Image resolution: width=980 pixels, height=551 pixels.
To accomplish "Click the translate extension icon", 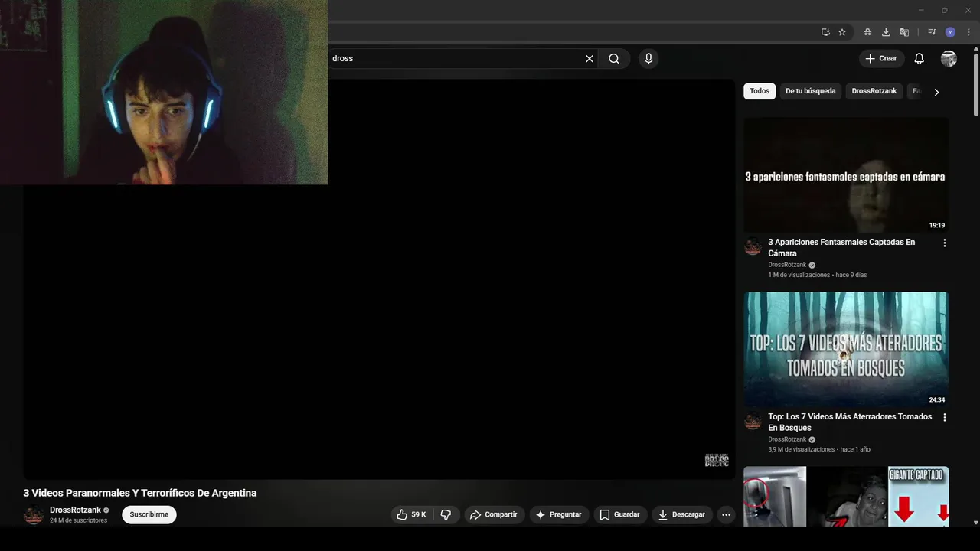I will coord(904,32).
